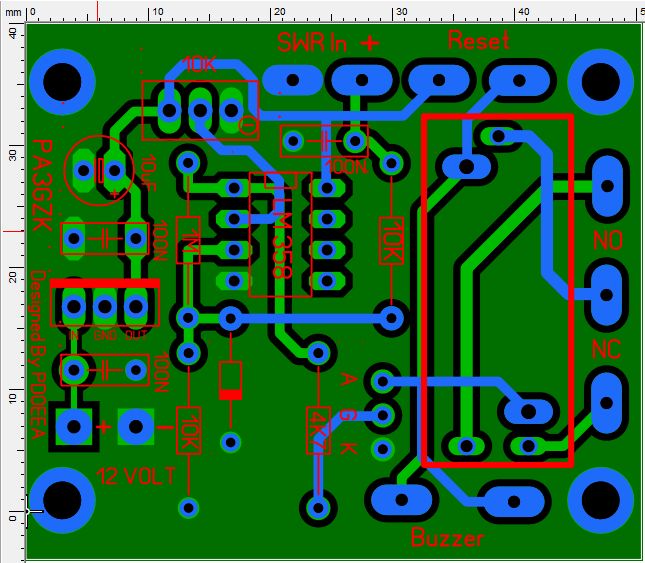Screen dimensions: 645x563
Task: Click the 10uF electrolytic capacitor circle
Action: 99,167
